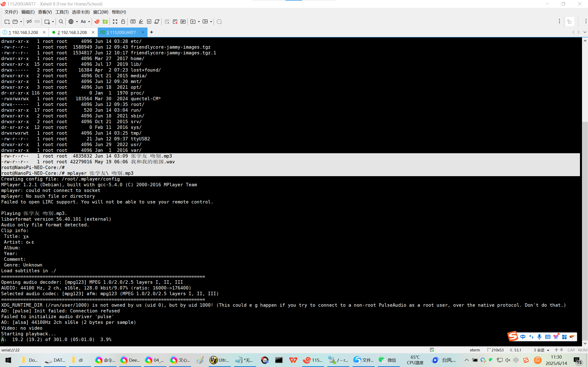588x367 pixels.
Task: Toggle the system volume mute icon
Action: coord(508,360)
